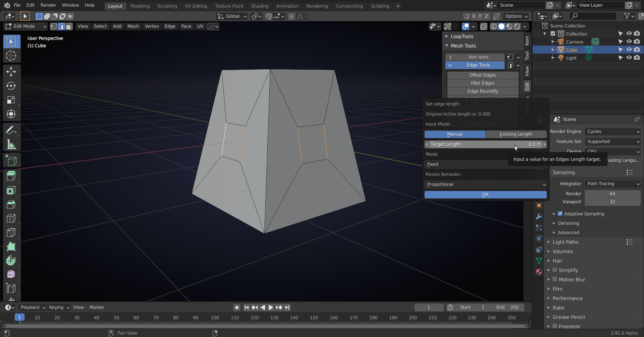Open the Render Engine dropdown
This screenshot has width=644, height=337.
tap(612, 131)
